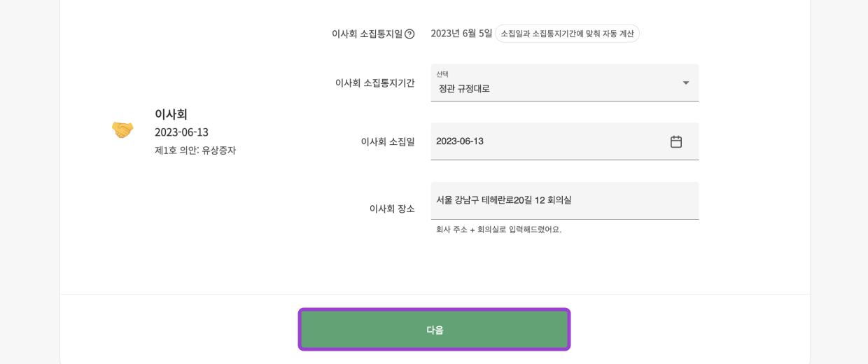
Task: Click the 자동 계산 info chip
Action: tap(567, 34)
